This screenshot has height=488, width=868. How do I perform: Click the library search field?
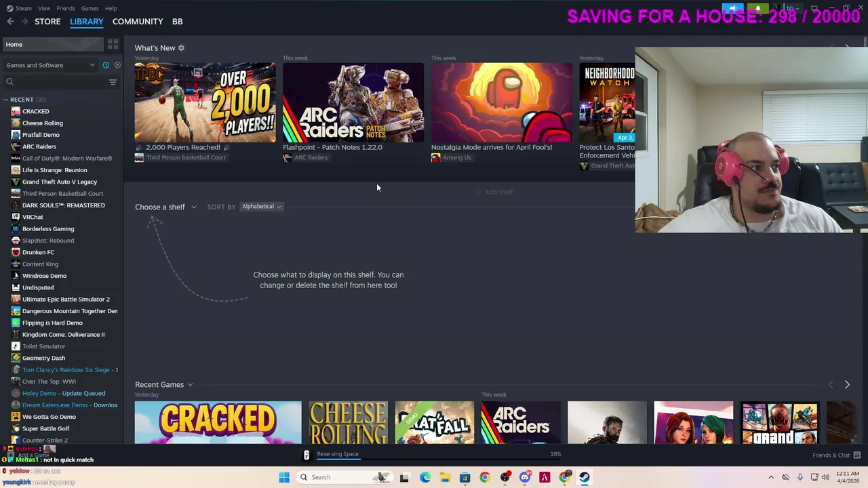(x=54, y=82)
